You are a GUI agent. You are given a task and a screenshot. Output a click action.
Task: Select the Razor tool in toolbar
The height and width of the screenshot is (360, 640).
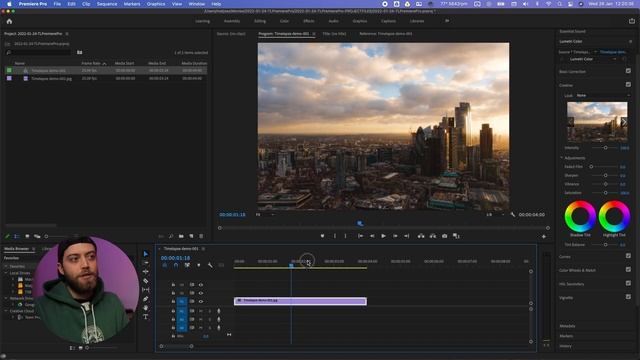(x=146, y=281)
